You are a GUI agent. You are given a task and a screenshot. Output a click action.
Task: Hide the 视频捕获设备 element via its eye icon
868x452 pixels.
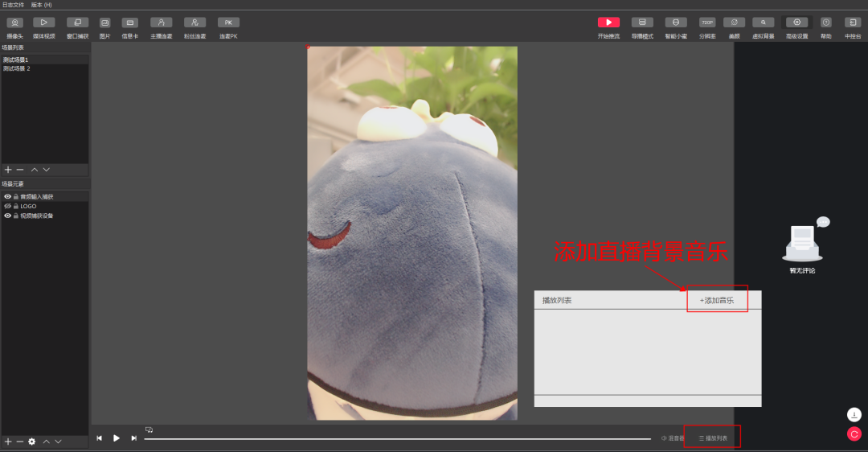(8, 216)
